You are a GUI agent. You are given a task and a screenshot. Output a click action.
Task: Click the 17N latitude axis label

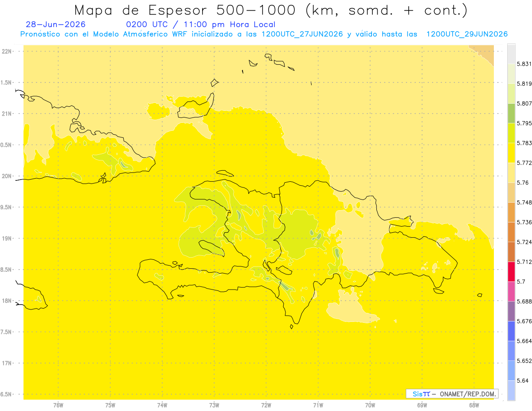coord(6,363)
